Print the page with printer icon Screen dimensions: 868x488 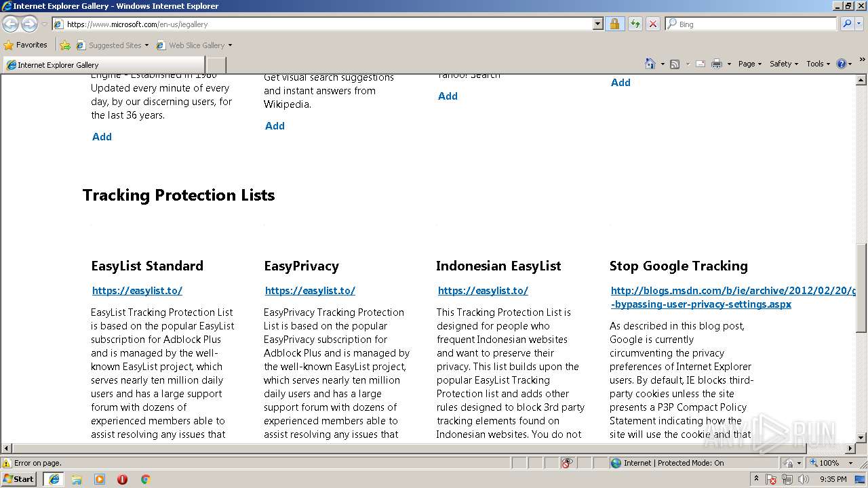pos(717,64)
